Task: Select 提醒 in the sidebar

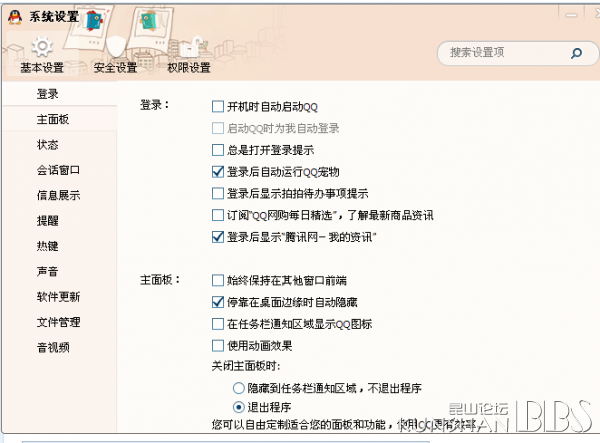Action: tap(47, 220)
